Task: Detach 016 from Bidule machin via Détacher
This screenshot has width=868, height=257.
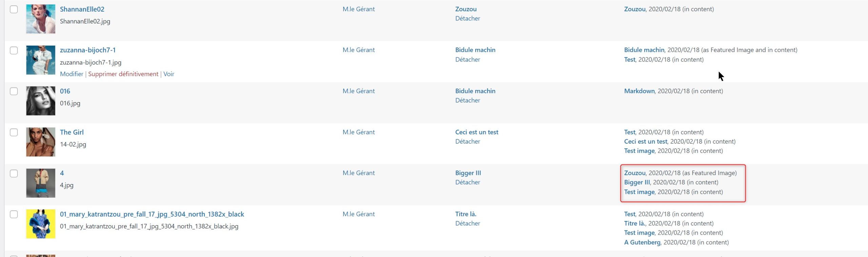Action: (x=468, y=100)
